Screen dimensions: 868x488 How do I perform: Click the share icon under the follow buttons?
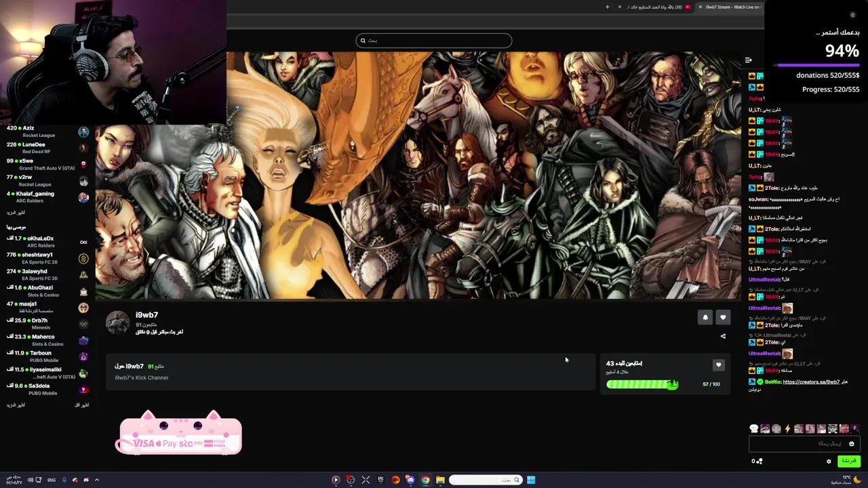click(723, 336)
